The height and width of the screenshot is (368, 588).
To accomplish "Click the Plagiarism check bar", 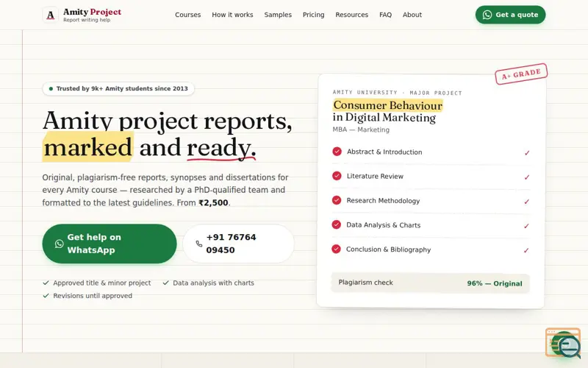I will (x=430, y=283).
